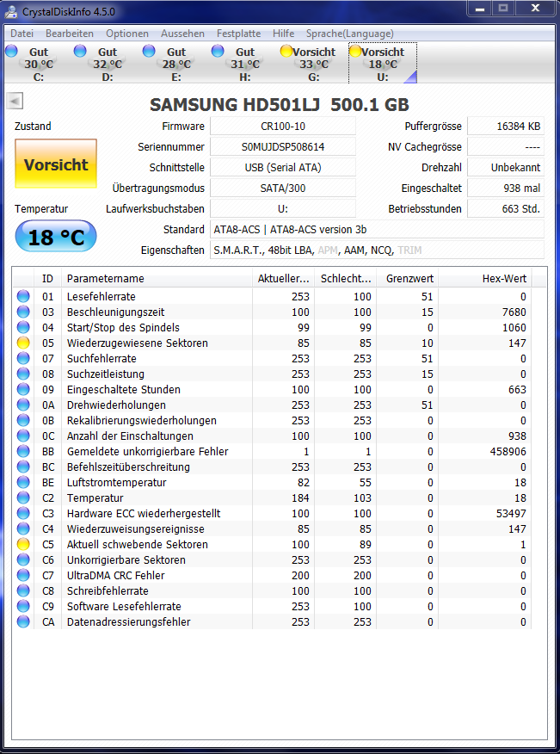Open the Festplatte menu
The image size is (560, 754).
pos(238,34)
